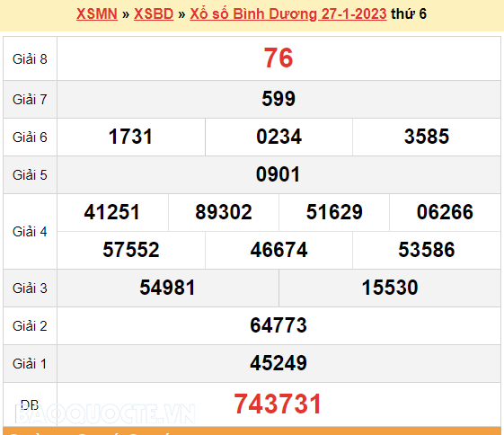Click the special prize number 743731
Image resolution: width=504 pixels, height=435 pixels.
[x=278, y=404]
